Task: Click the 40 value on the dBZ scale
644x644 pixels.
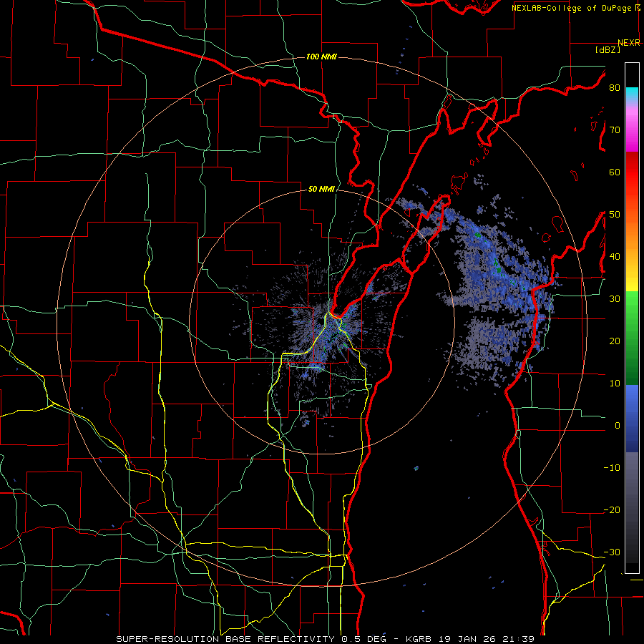Action: coord(615,257)
